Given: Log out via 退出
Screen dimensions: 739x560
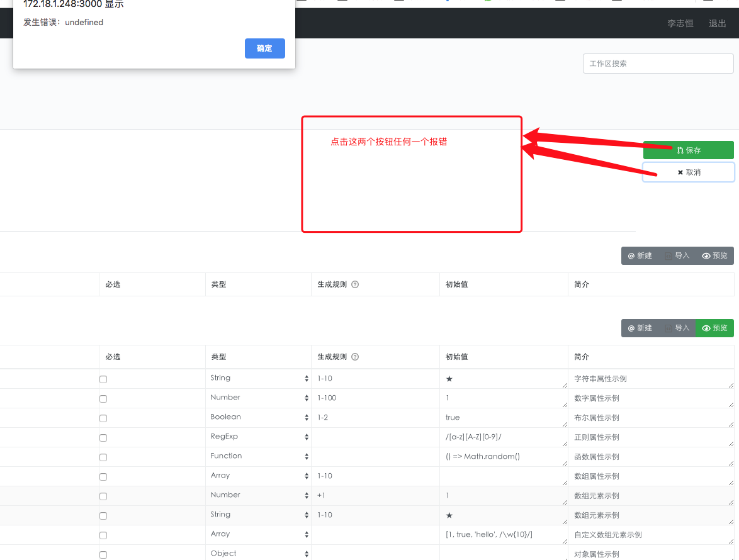Looking at the screenshot, I should pos(718,23).
